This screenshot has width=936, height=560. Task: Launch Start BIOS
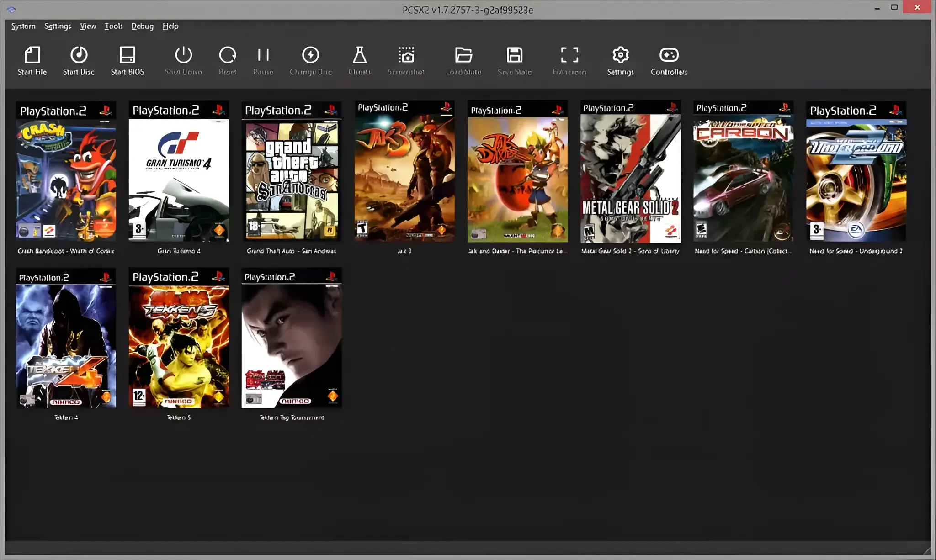128,59
